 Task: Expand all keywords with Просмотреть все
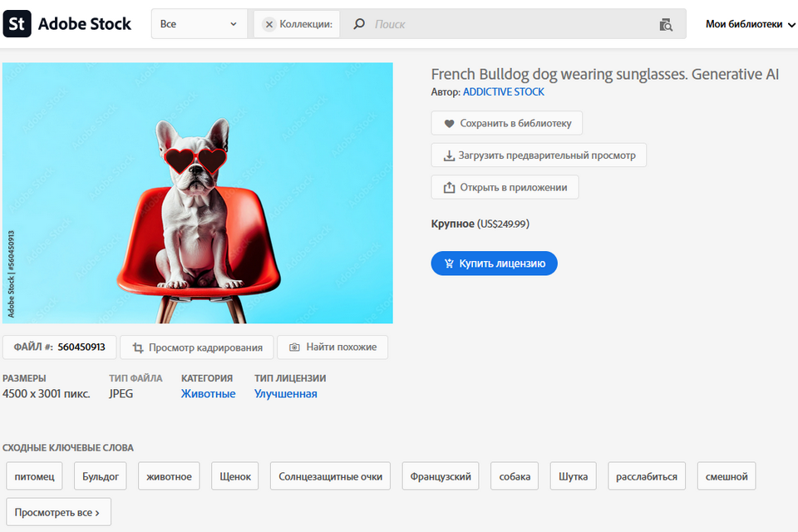pyautogui.click(x=57, y=512)
